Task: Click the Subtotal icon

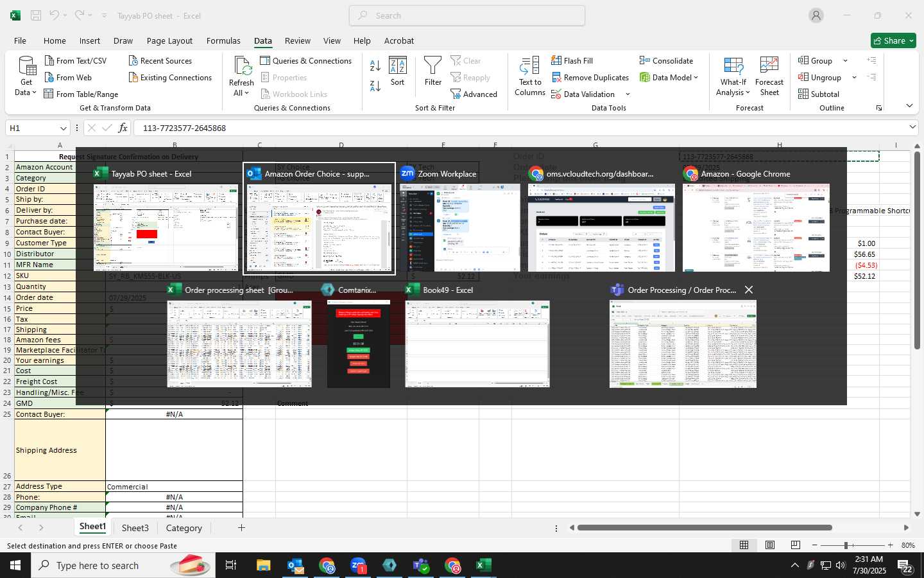Action: click(803, 94)
